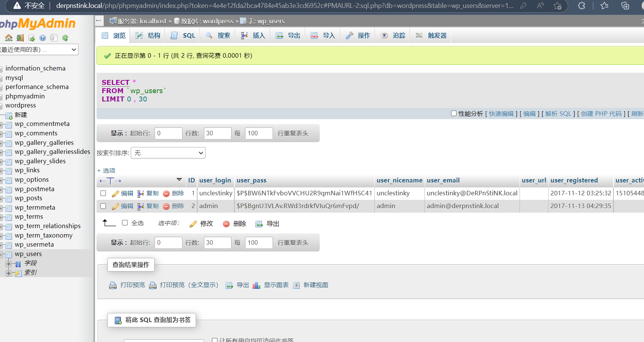
Task: Click 导出 icon in query results operations
Action: pyautogui.click(x=229, y=285)
